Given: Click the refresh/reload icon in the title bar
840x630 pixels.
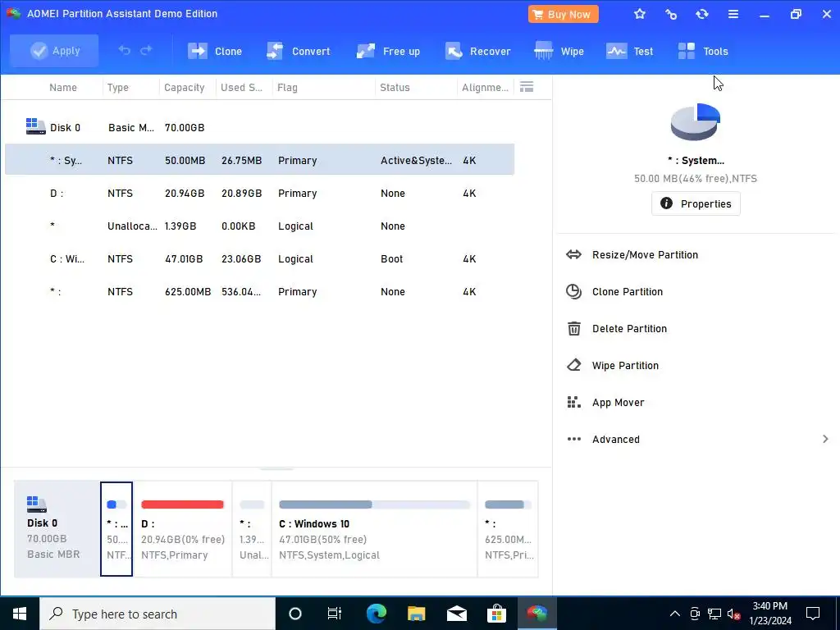Looking at the screenshot, I should (702, 15).
